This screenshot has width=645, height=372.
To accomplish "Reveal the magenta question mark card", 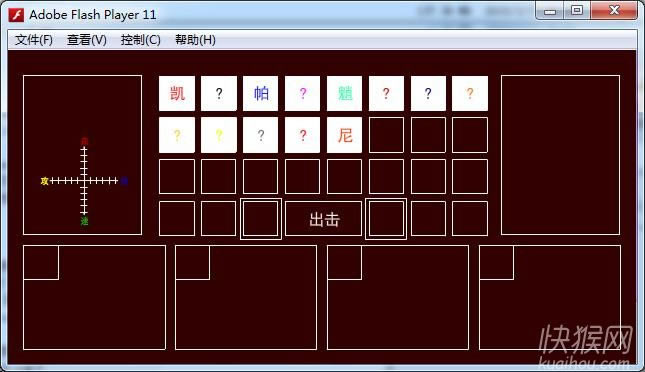I will pyautogui.click(x=302, y=93).
